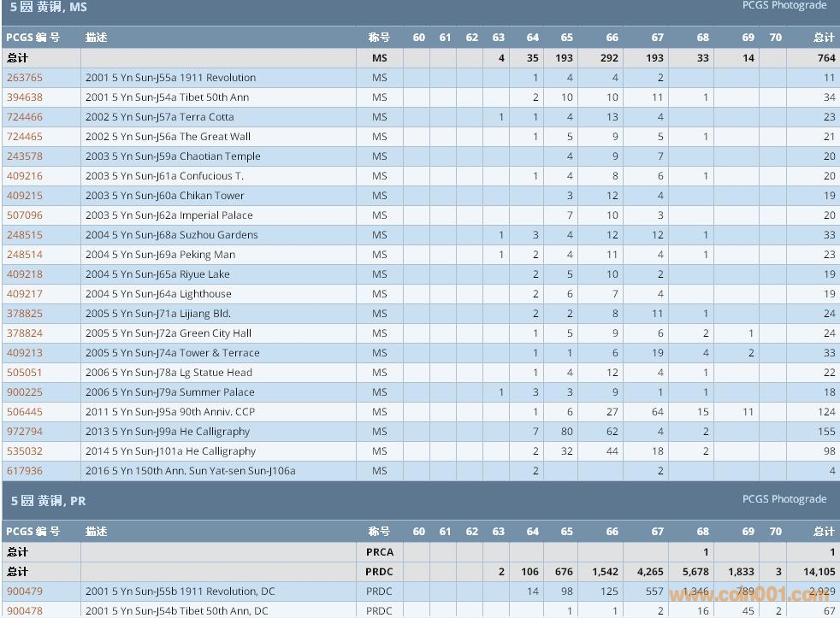The image size is (840, 618).
Task: Open PCGS number 378825 Lijiang Bld.
Action: point(24,314)
